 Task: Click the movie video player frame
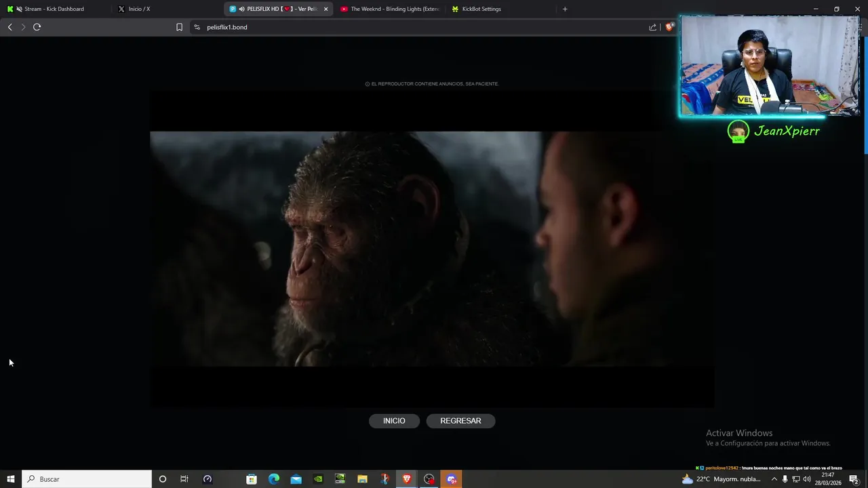coord(432,249)
